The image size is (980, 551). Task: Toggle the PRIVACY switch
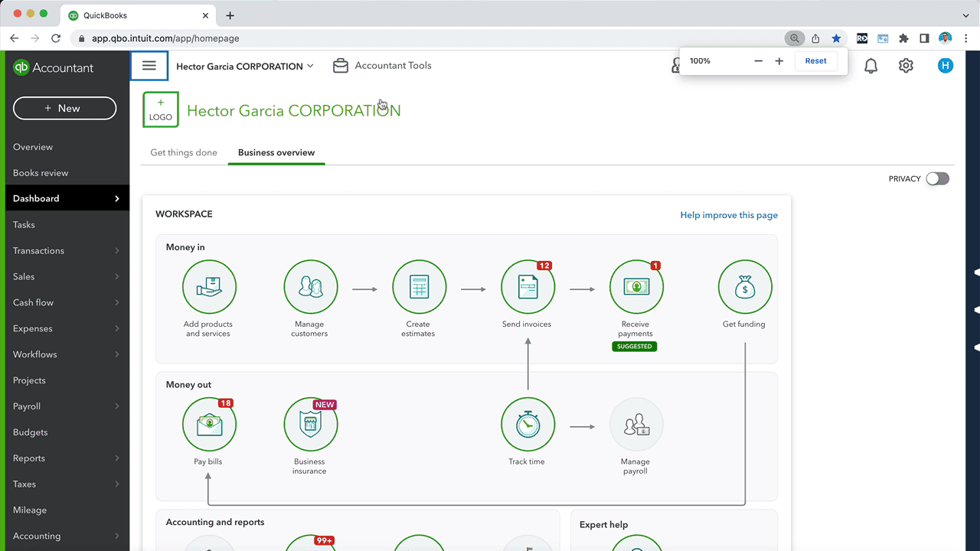pyautogui.click(x=937, y=178)
